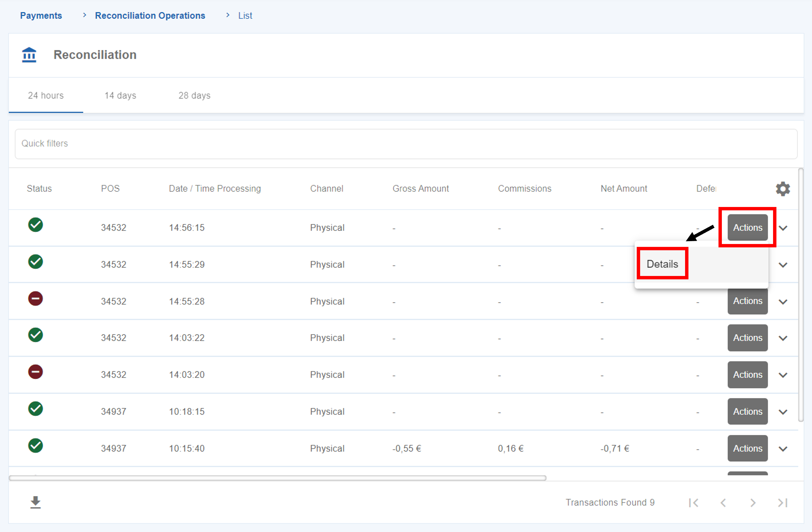Click red minus status at 14:55:28
Viewport: 812px width, 532px height.
click(36, 299)
